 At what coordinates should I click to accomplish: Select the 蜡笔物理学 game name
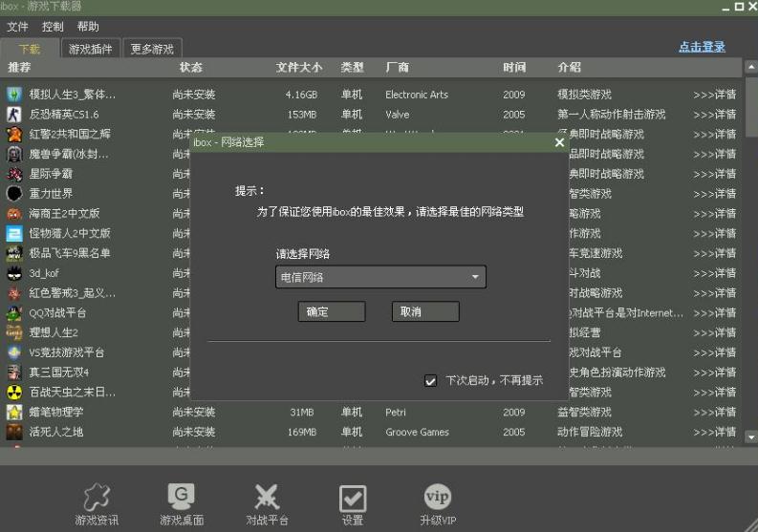click(56, 413)
